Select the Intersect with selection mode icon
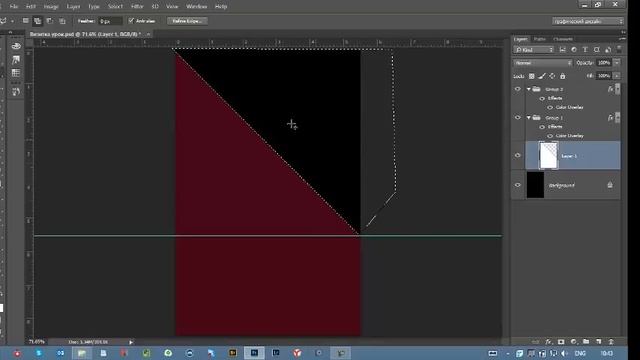This screenshot has height=360, width=640. (x=62, y=21)
